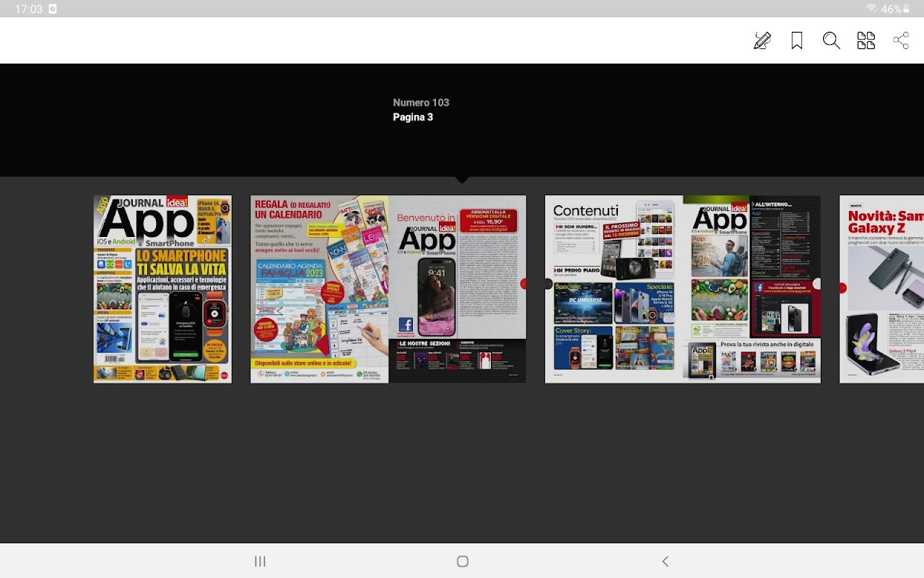Tap the annotate pencil icon
The width and height of the screenshot is (924, 578).
(762, 40)
